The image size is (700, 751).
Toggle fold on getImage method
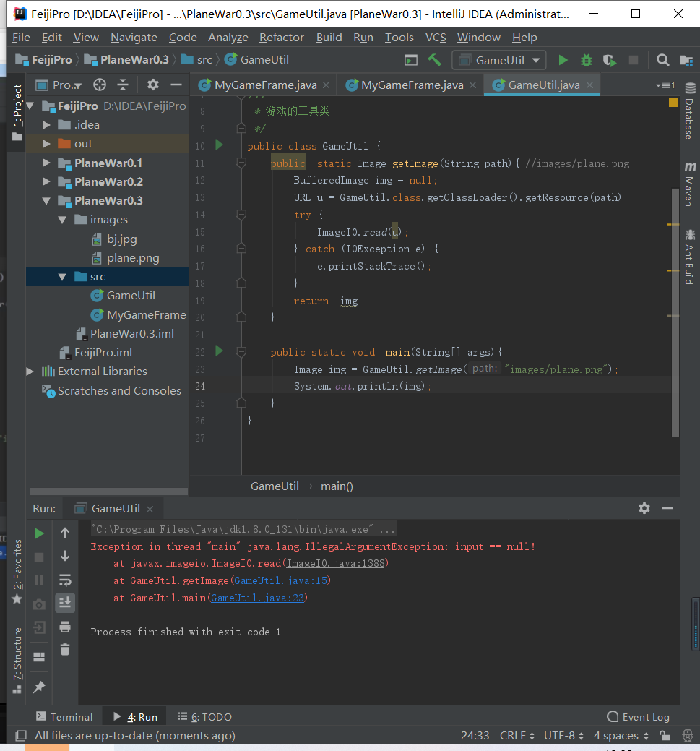(241, 163)
